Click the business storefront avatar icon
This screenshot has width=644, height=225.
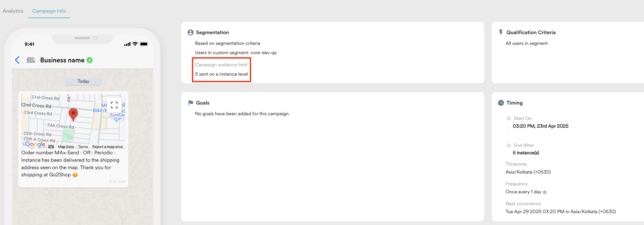click(x=31, y=60)
